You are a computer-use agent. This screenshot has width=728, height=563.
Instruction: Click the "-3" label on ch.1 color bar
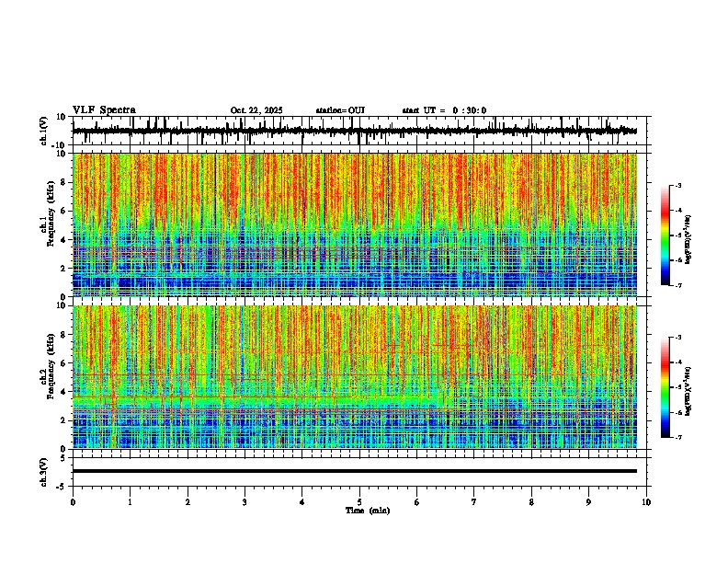pos(678,186)
